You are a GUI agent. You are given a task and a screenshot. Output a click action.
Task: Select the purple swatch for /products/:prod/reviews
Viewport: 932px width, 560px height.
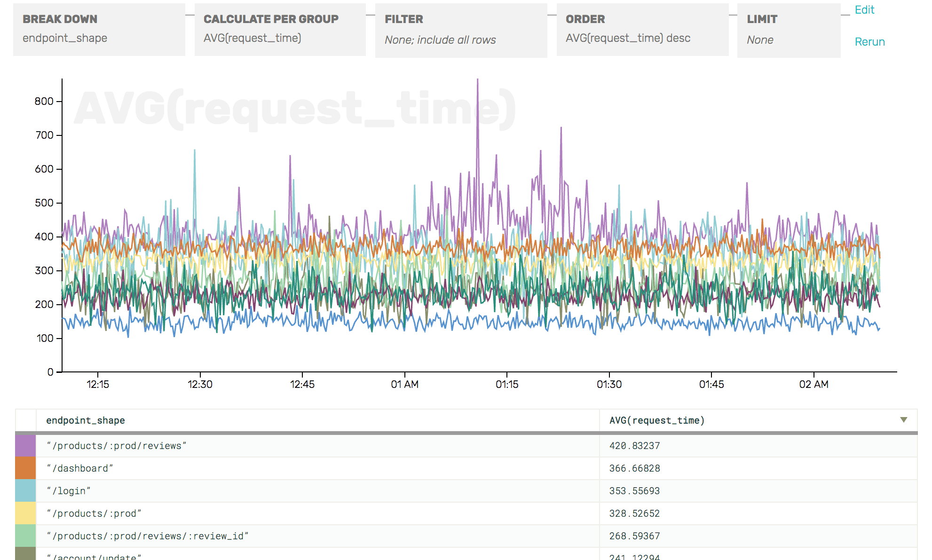click(25, 445)
